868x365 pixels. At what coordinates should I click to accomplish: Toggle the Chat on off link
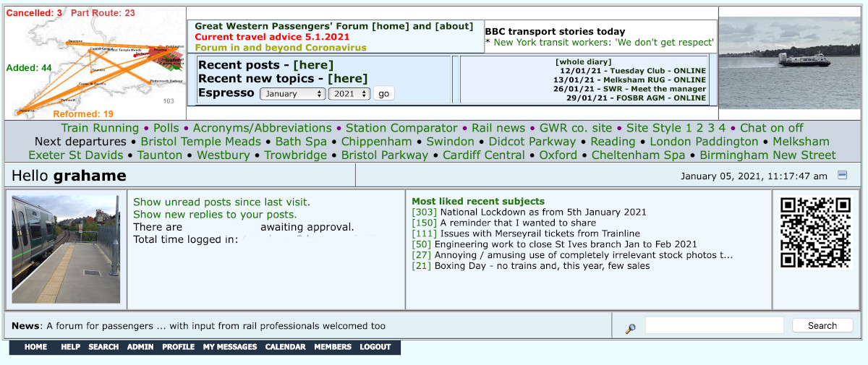click(x=772, y=128)
